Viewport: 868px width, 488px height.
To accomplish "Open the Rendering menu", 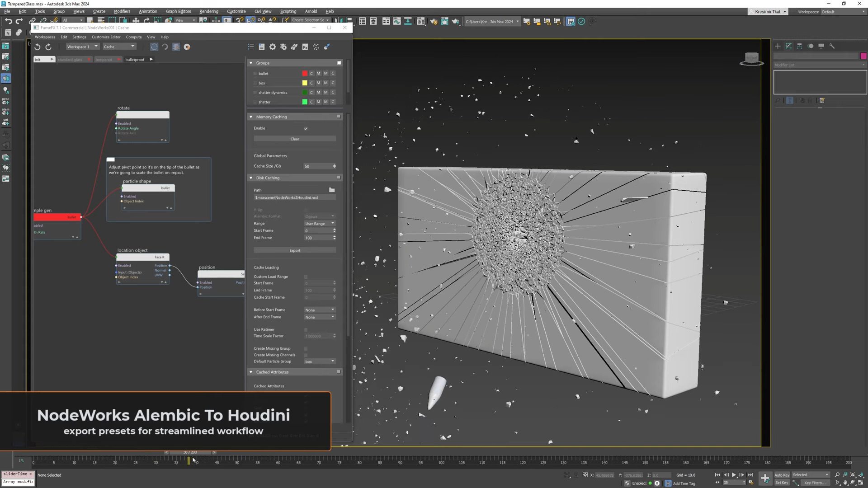I will [209, 11].
